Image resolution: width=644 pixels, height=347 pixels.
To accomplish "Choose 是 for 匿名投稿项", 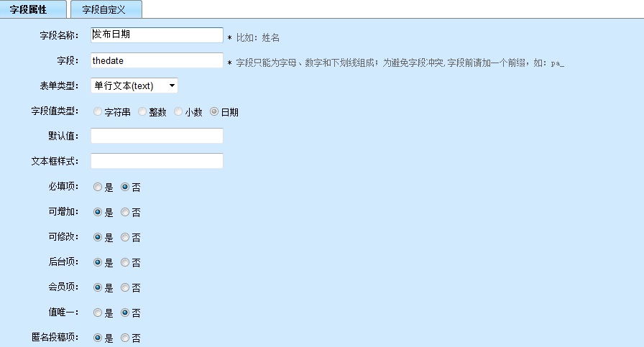I will (x=98, y=338).
